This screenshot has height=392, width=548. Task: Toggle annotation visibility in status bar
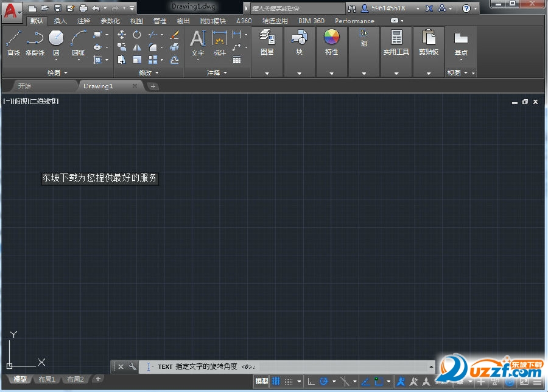point(401,382)
